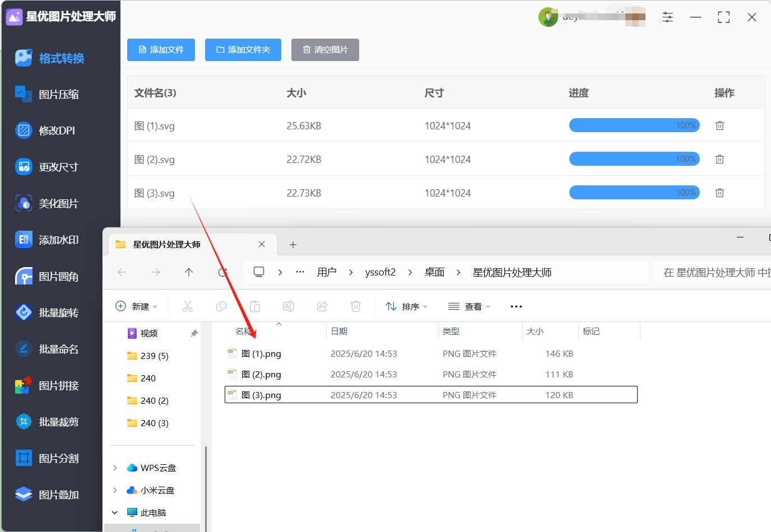
Task: Open 图片叠加 tool
Action: coord(48,494)
